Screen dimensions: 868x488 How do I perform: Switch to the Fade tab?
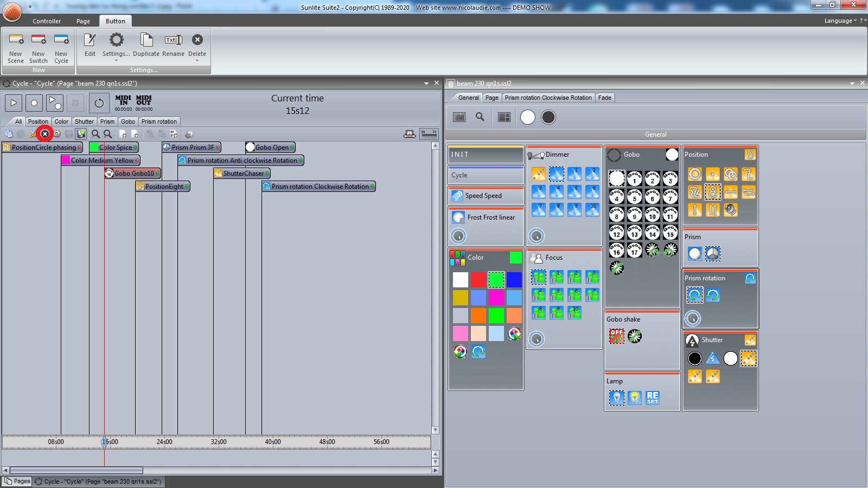point(605,98)
